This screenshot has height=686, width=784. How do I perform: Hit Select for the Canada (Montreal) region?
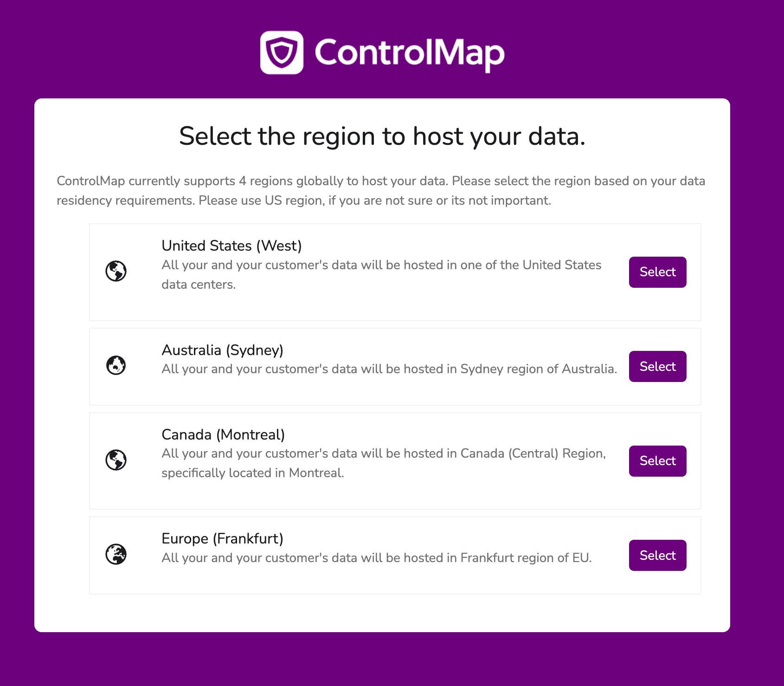[657, 461]
